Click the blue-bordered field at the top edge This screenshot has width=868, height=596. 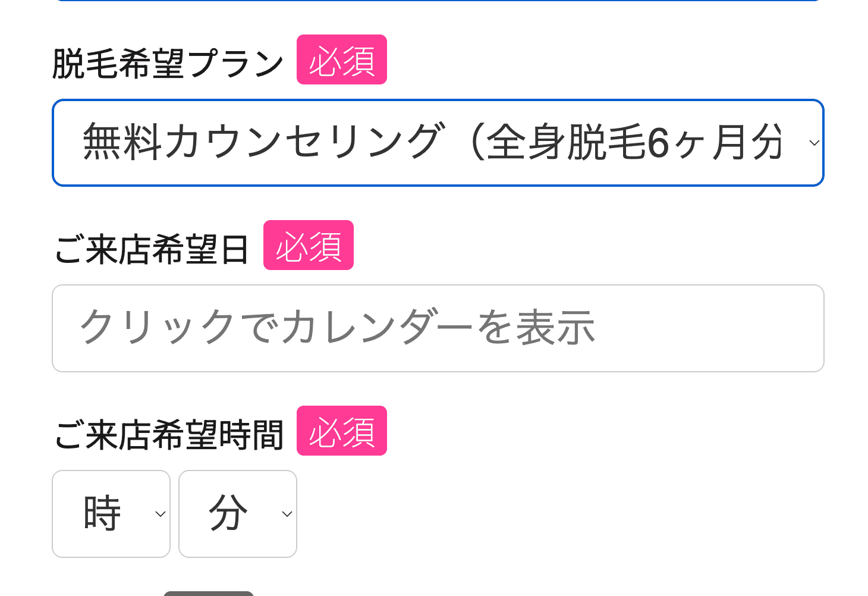click(438, 1)
